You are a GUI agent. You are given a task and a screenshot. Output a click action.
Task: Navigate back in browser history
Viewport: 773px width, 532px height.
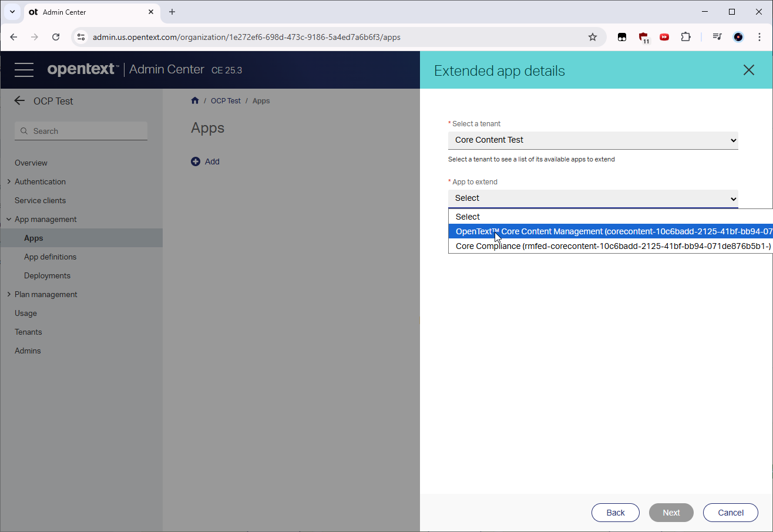(x=14, y=37)
